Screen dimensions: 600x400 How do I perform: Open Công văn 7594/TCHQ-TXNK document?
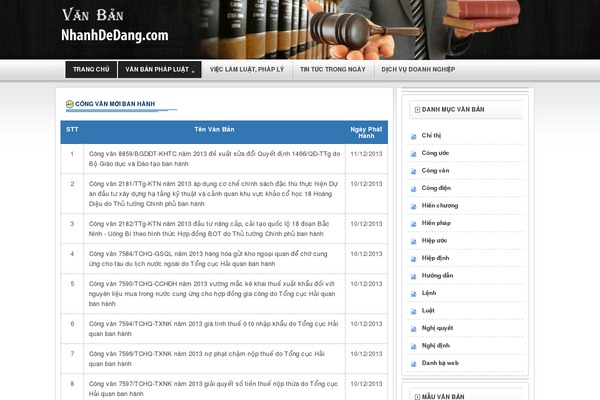pos(214,329)
